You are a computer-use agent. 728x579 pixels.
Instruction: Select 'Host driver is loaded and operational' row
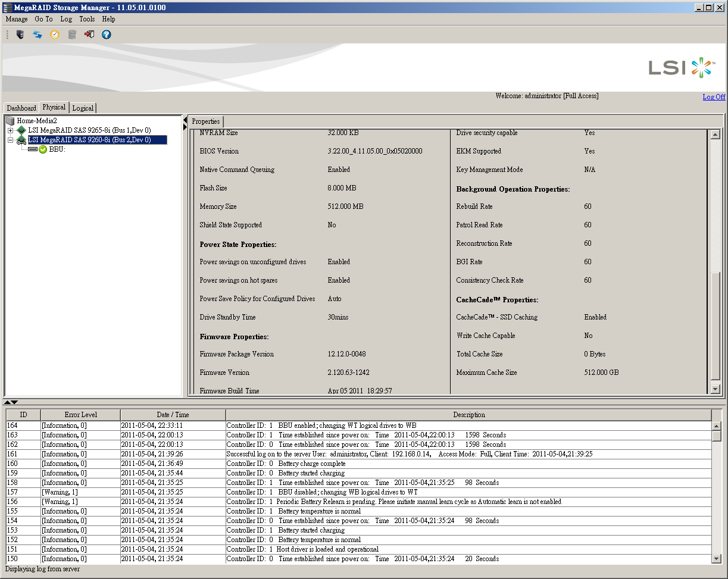[x=359, y=549]
